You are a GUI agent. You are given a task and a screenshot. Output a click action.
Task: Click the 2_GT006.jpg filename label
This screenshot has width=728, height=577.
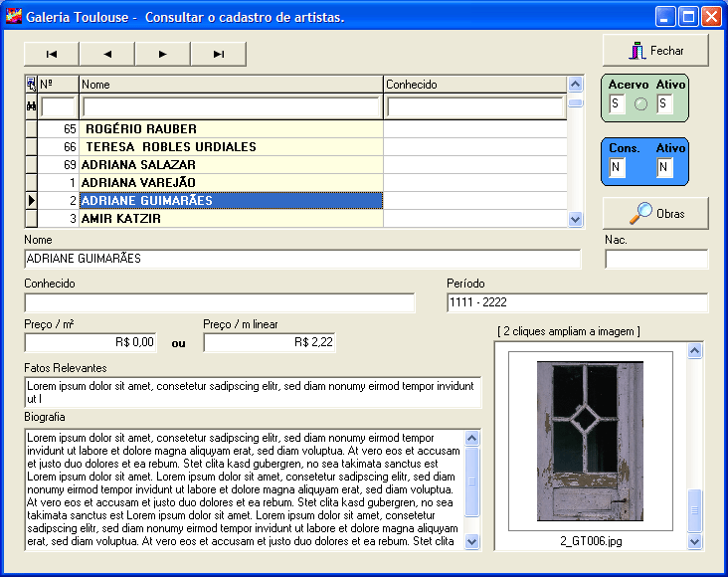pyautogui.click(x=591, y=541)
